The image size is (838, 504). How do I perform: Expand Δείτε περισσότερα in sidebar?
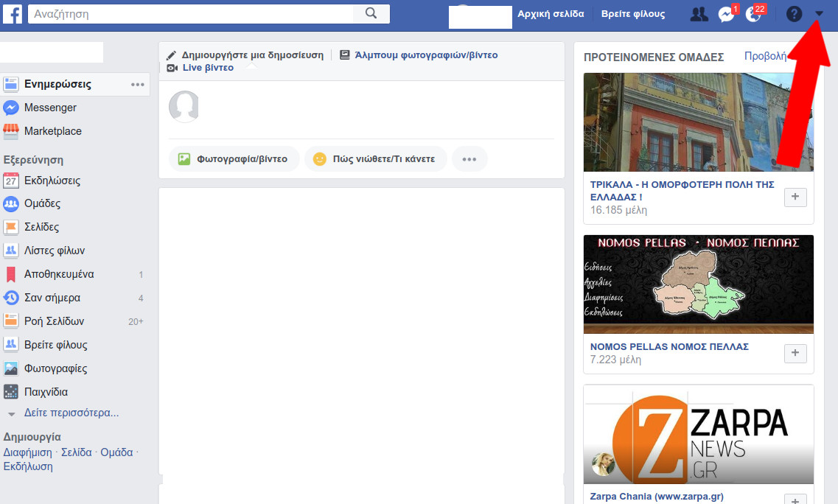coord(71,413)
